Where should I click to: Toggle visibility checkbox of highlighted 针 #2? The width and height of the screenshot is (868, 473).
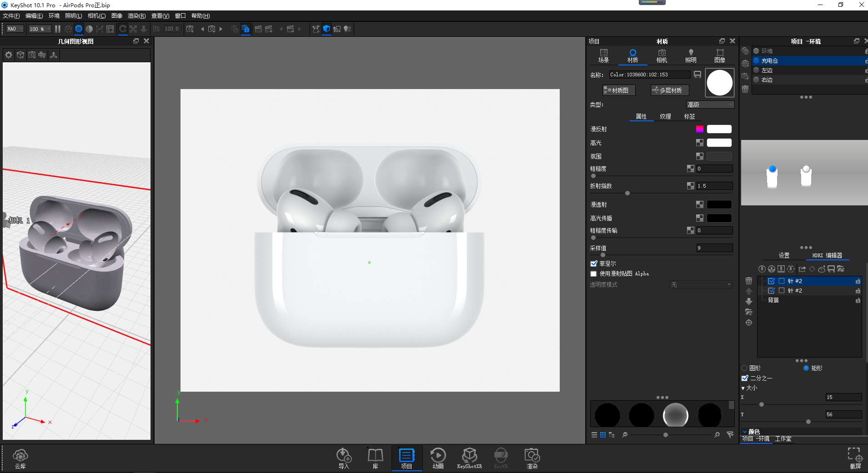point(772,281)
